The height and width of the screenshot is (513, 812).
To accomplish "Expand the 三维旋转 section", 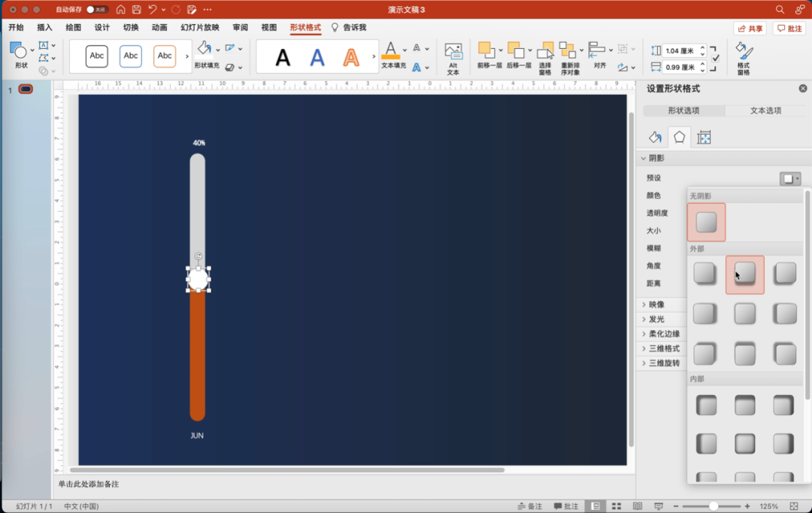I will [644, 363].
